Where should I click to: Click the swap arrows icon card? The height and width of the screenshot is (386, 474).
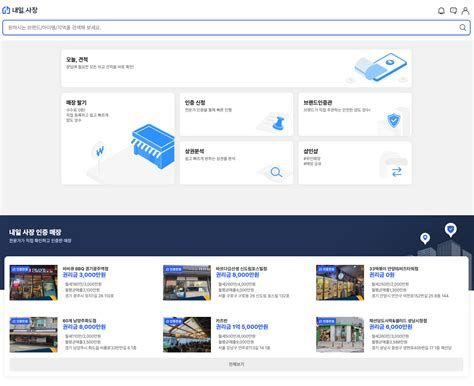(x=355, y=163)
